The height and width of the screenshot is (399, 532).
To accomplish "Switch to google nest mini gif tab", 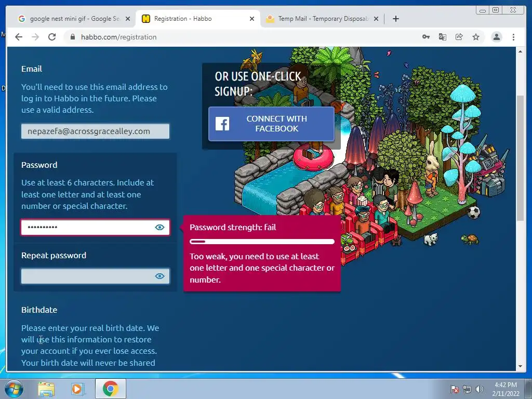I will tap(74, 19).
